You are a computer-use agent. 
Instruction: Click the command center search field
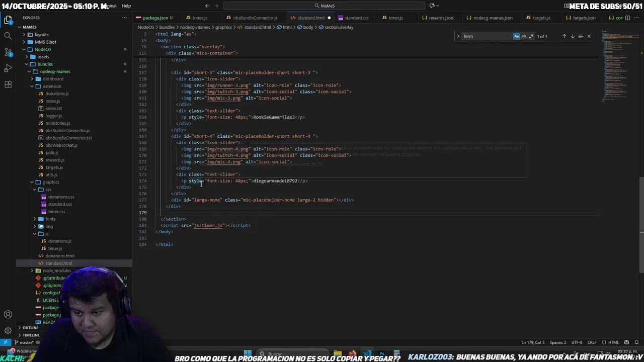[x=325, y=6]
